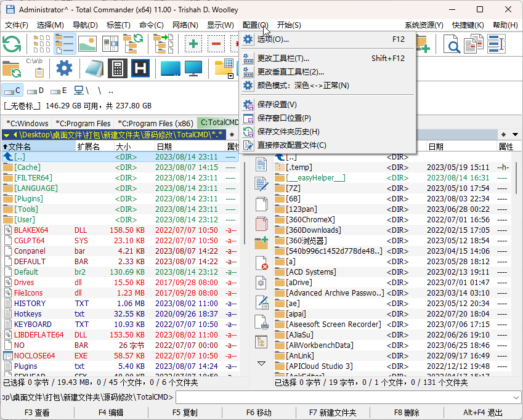Select drive C button
This screenshot has width=523, height=420.
coord(13,91)
